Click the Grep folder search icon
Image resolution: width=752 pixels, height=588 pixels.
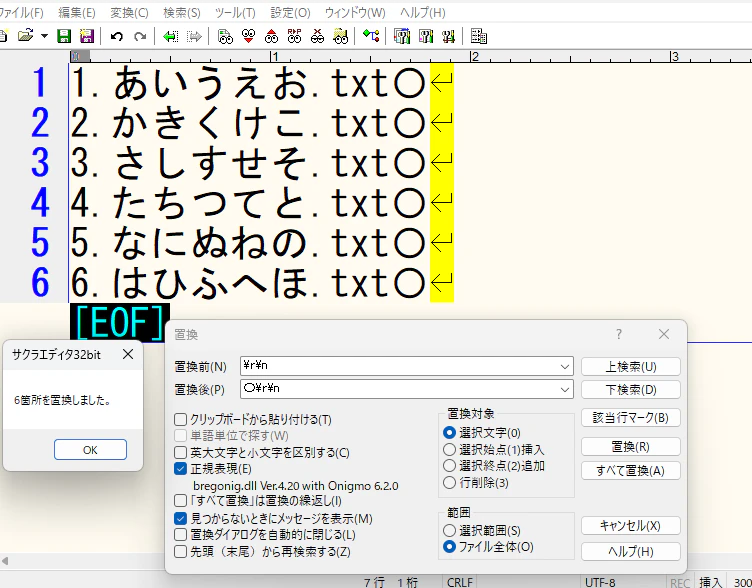(341, 36)
